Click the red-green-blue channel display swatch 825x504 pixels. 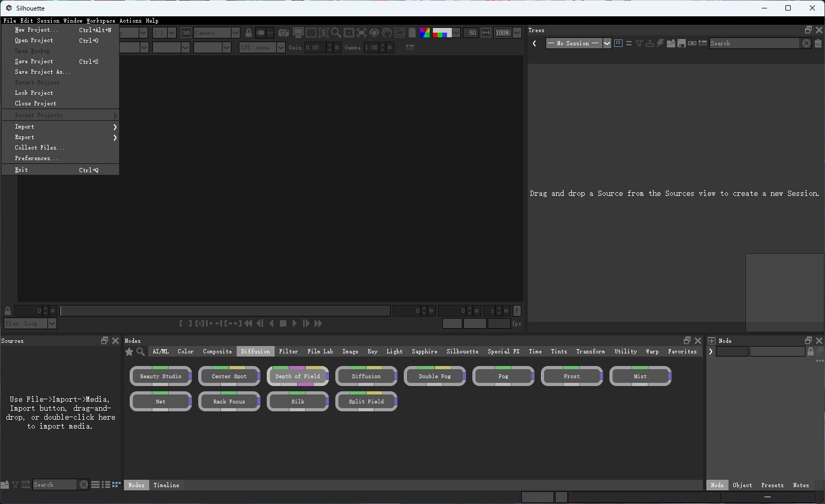tap(442, 33)
